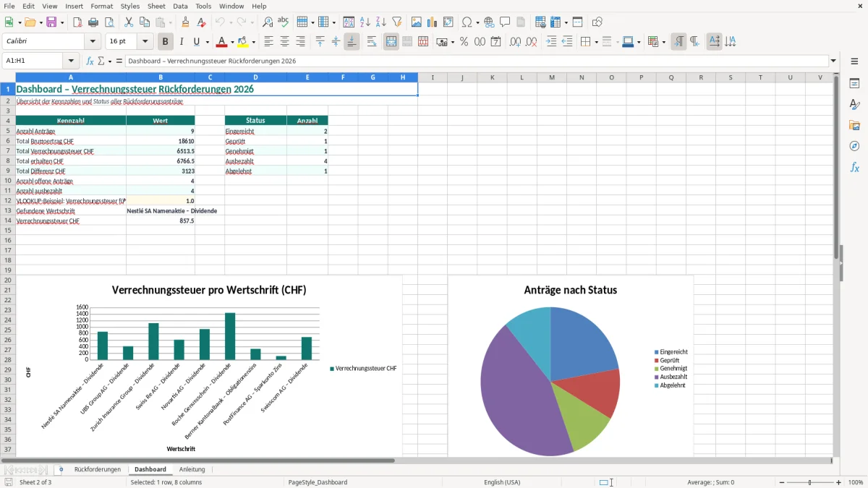This screenshot has width=868, height=488.
Task: Click the Sort dialog icon
Action: [349, 22]
